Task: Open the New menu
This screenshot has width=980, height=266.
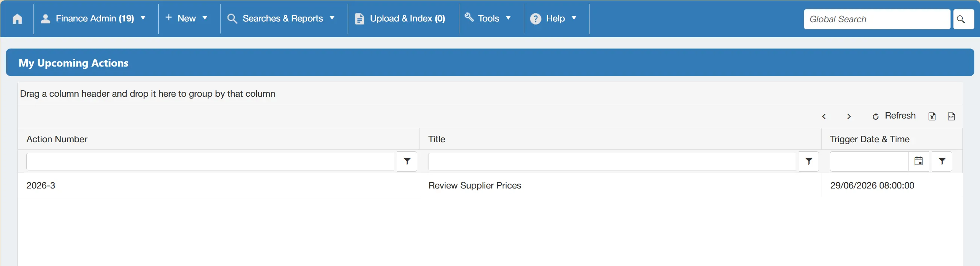Action: click(187, 19)
